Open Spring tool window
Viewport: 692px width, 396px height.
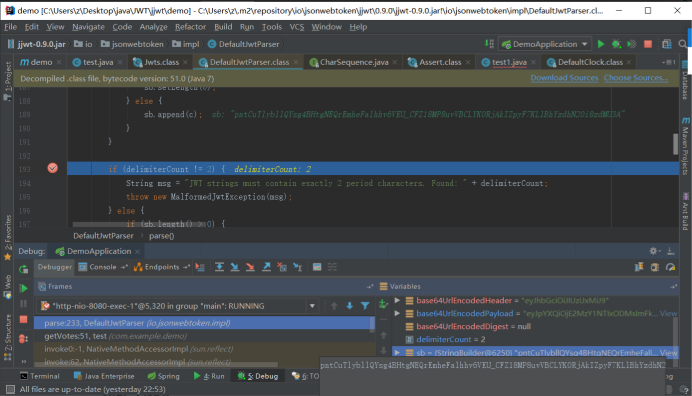tap(163, 376)
